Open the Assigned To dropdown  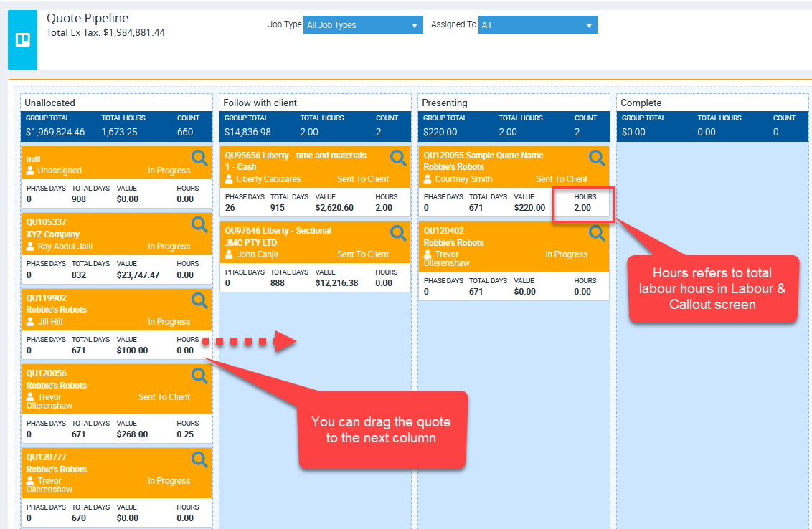(537, 25)
